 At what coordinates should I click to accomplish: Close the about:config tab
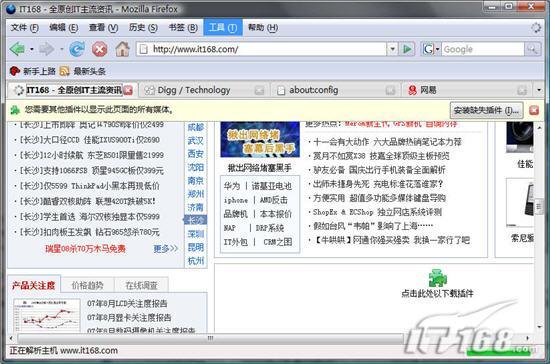coord(390,90)
